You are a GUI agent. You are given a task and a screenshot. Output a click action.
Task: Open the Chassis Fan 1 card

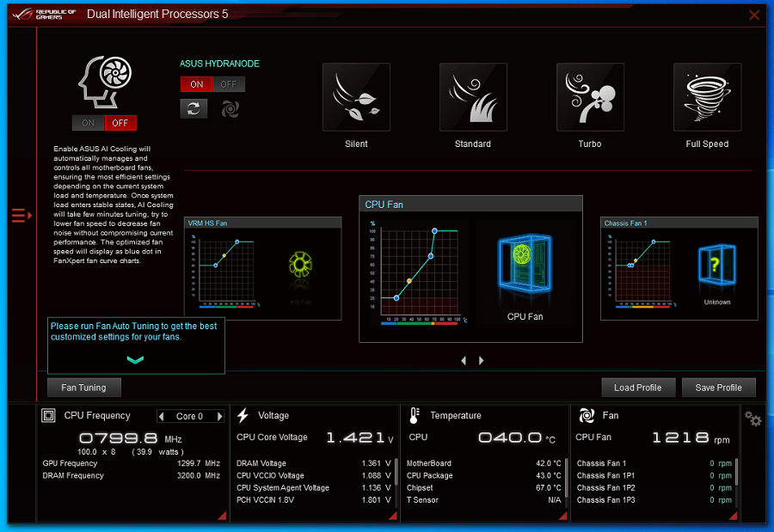click(679, 268)
